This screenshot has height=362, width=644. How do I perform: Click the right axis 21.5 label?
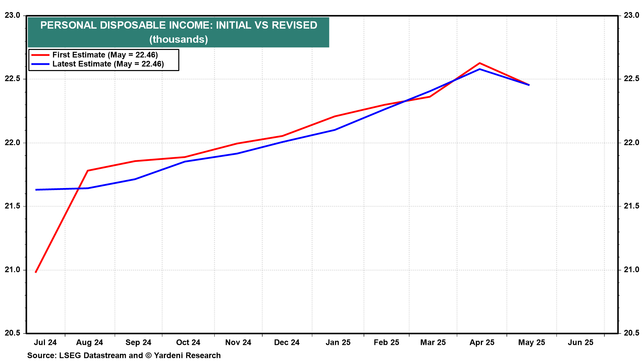(x=632, y=206)
